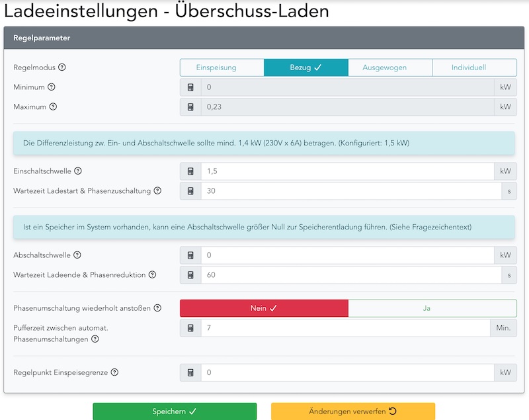Image resolution: width=529 pixels, height=420 pixels.
Task: Click the Einschaltschwelle label text
Action: pyautogui.click(x=42, y=171)
